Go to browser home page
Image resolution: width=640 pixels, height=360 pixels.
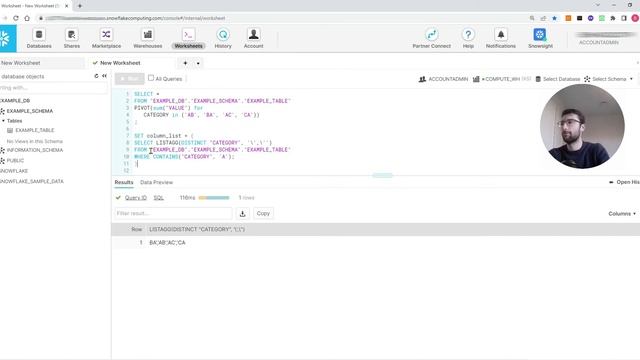pyautogui.click(x=27, y=18)
